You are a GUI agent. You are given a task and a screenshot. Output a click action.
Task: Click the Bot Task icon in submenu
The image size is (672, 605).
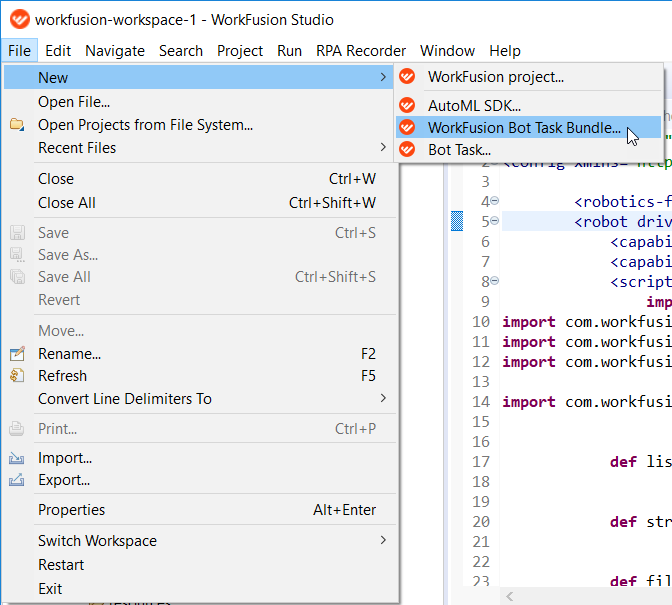pos(407,150)
